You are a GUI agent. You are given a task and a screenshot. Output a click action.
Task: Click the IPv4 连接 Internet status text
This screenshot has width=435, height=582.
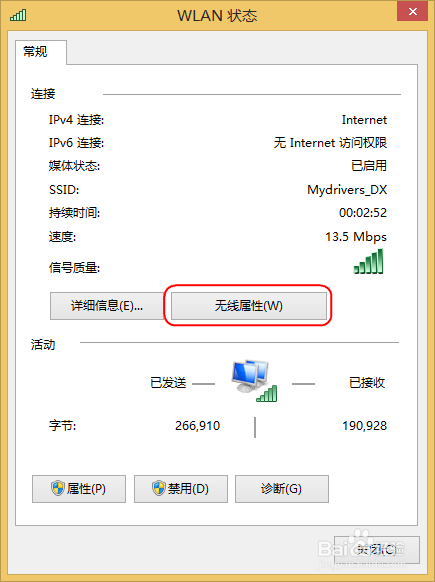click(x=364, y=120)
